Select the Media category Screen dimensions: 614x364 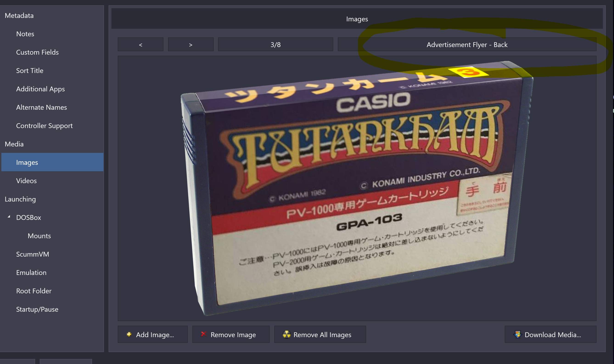(14, 144)
